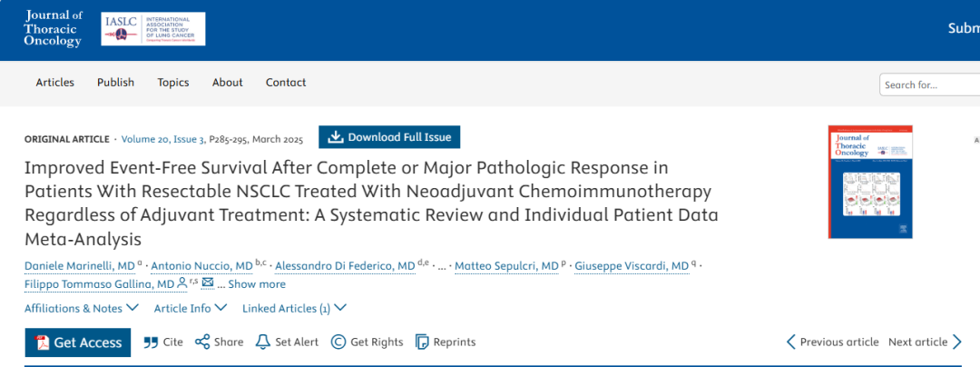980x367 pixels.
Task: Click the IASLC logo in the header
Action: click(153, 29)
